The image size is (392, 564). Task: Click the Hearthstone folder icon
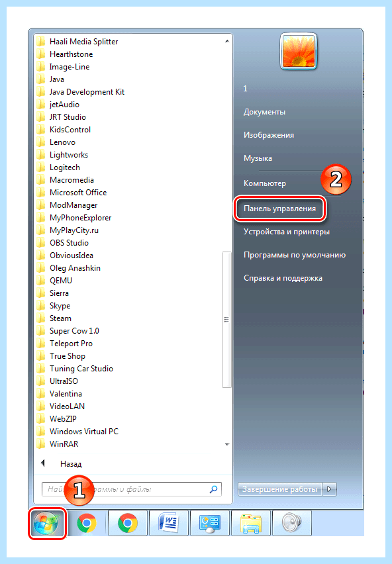click(x=40, y=54)
